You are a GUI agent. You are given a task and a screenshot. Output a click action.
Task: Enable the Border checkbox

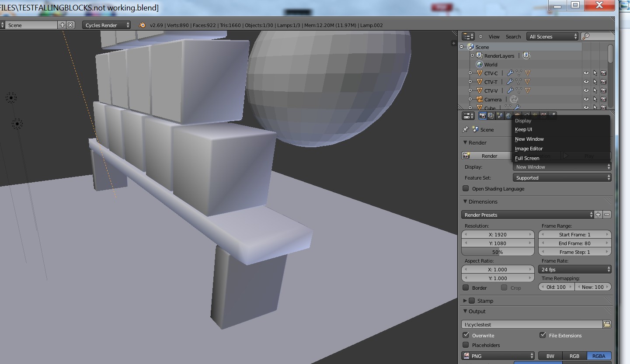coord(466,288)
